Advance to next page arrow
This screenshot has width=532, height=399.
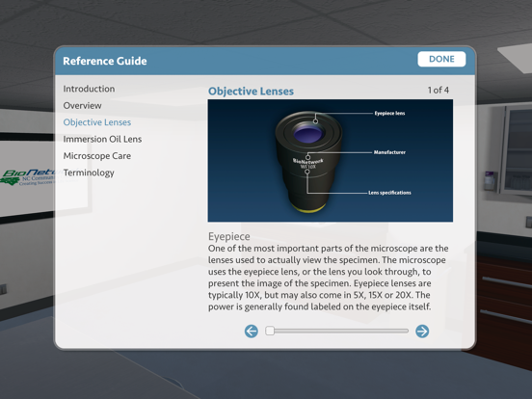point(422,332)
